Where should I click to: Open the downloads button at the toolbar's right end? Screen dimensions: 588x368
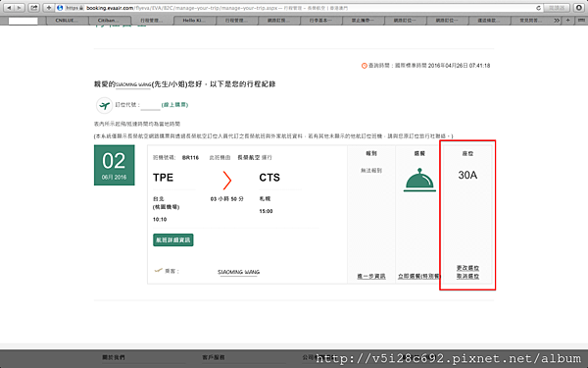(578, 8)
